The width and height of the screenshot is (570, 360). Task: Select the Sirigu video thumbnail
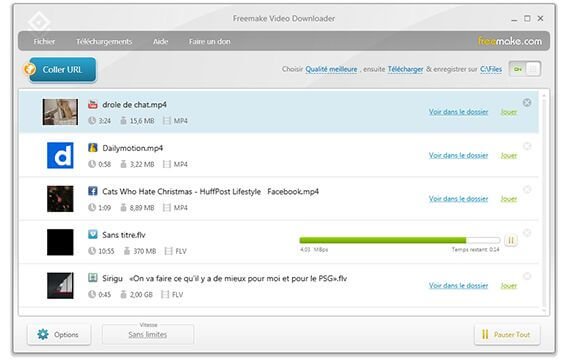(60, 285)
